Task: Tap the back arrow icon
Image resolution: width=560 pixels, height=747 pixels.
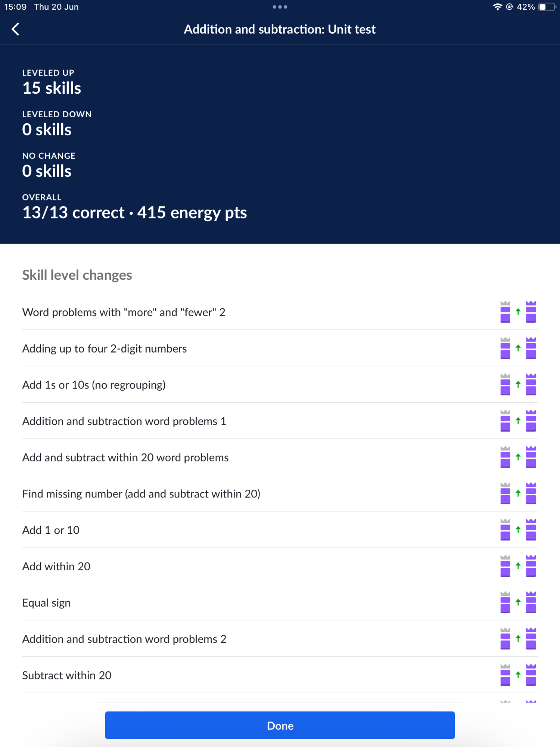Action: (16, 29)
